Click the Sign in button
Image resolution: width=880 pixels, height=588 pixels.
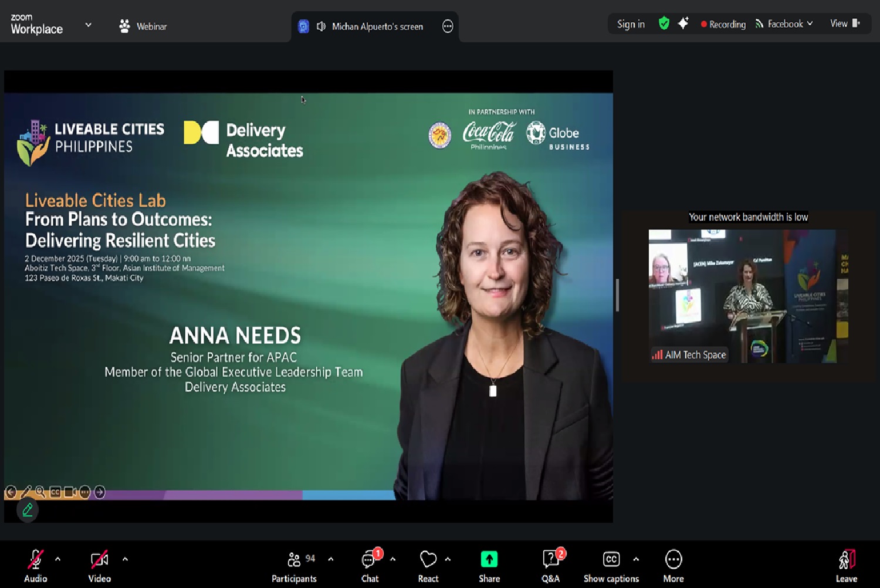(631, 24)
